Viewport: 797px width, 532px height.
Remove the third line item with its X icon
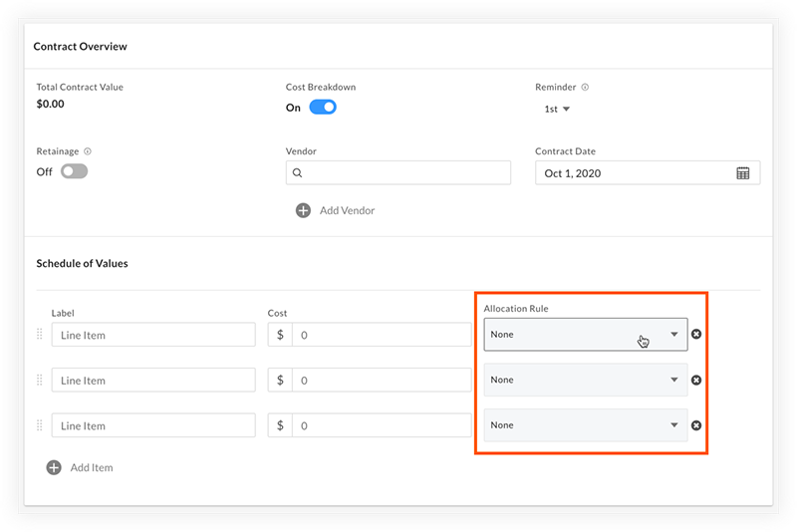696,425
